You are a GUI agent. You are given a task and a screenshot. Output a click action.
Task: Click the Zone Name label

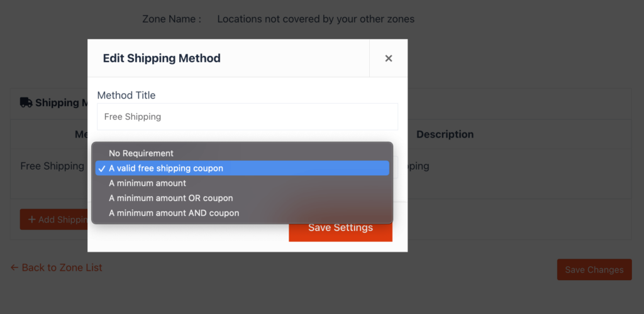click(x=172, y=19)
